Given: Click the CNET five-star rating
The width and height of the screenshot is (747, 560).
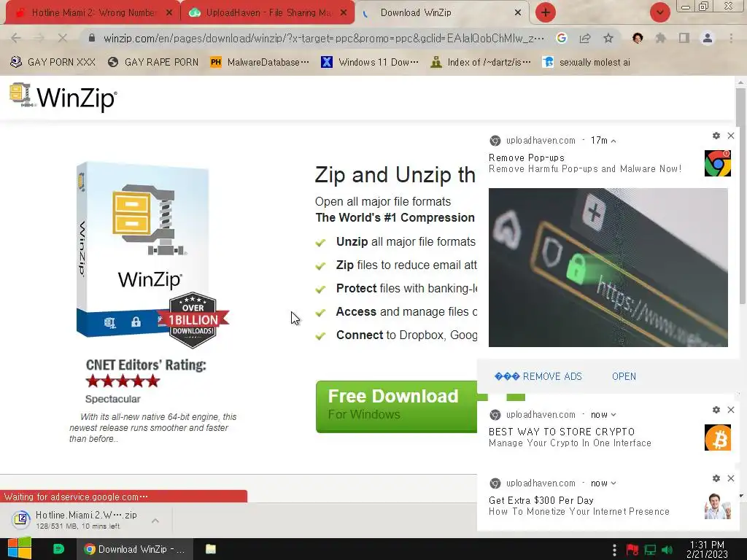Looking at the screenshot, I should click(123, 381).
